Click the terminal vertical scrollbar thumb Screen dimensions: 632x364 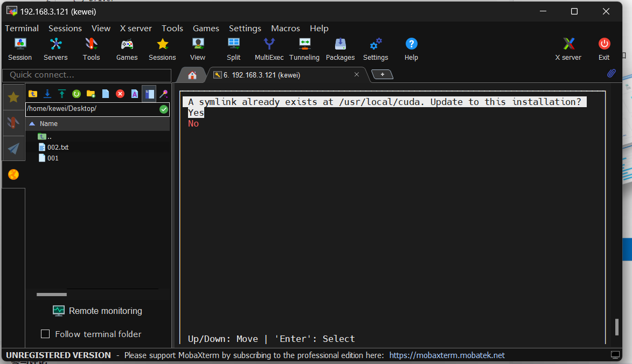pyautogui.click(x=617, y=326)
